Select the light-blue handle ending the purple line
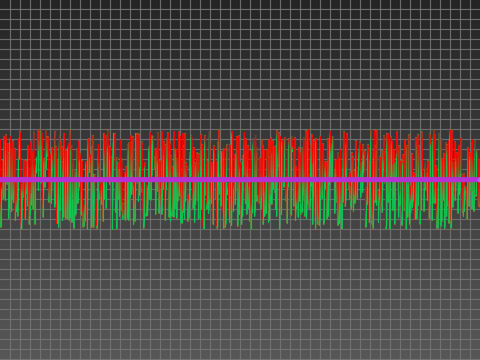The height and width of the screenshot is (360, 480). point(479,180)
